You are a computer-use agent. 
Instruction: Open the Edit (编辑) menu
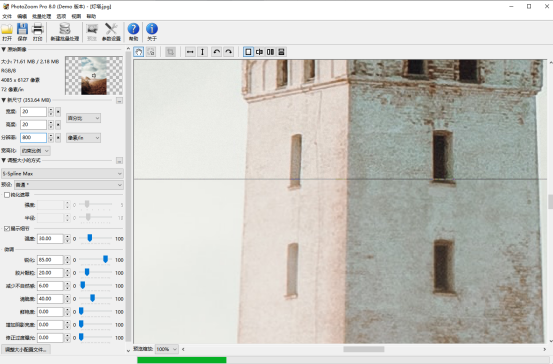click(22, 16)
